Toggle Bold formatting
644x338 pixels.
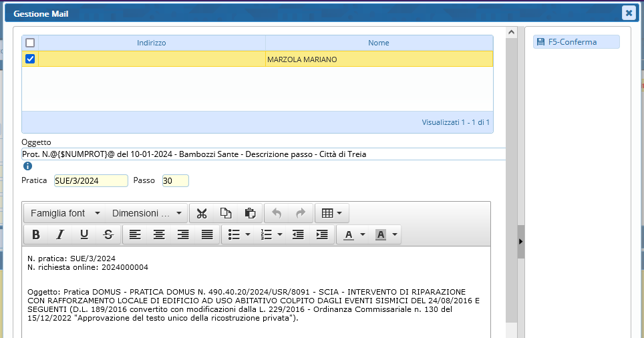click(x=36, y=234)
